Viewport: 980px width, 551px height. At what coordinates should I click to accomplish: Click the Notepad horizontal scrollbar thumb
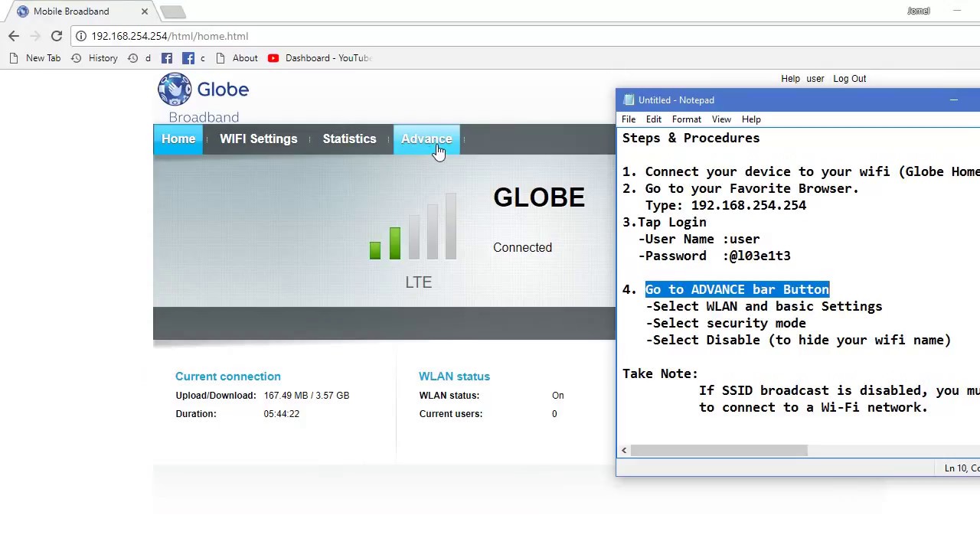point(719,451)
